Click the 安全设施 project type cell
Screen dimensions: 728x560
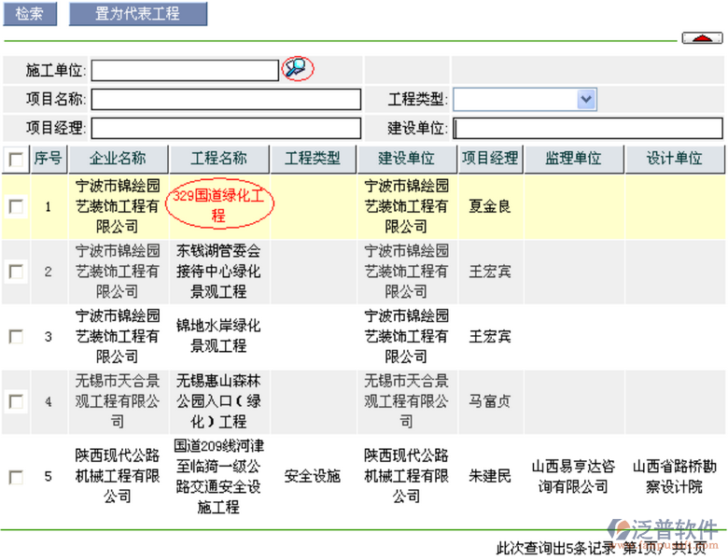313,476
